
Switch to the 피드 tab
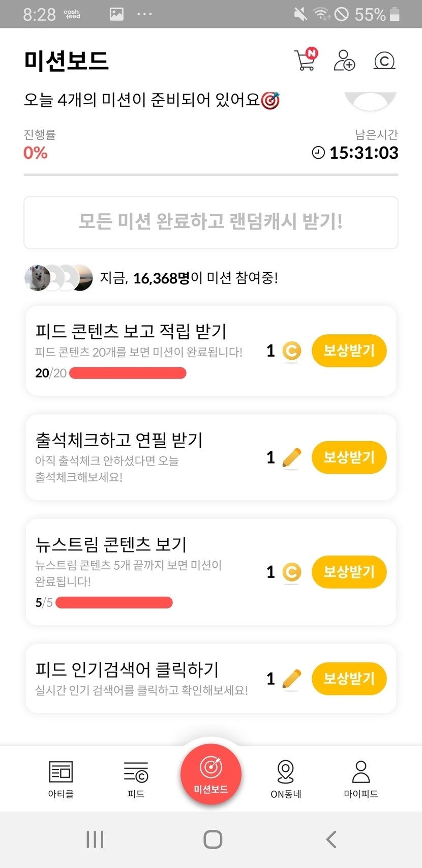coord(136,778)
